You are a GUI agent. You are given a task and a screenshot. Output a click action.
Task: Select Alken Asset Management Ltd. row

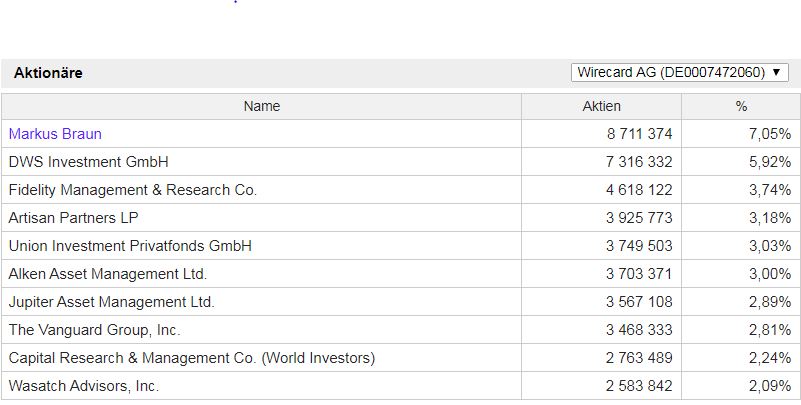(108, 274)
